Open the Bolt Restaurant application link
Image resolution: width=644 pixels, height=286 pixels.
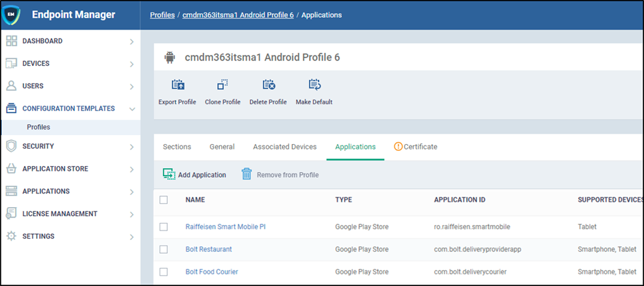(x=209, y=249)
